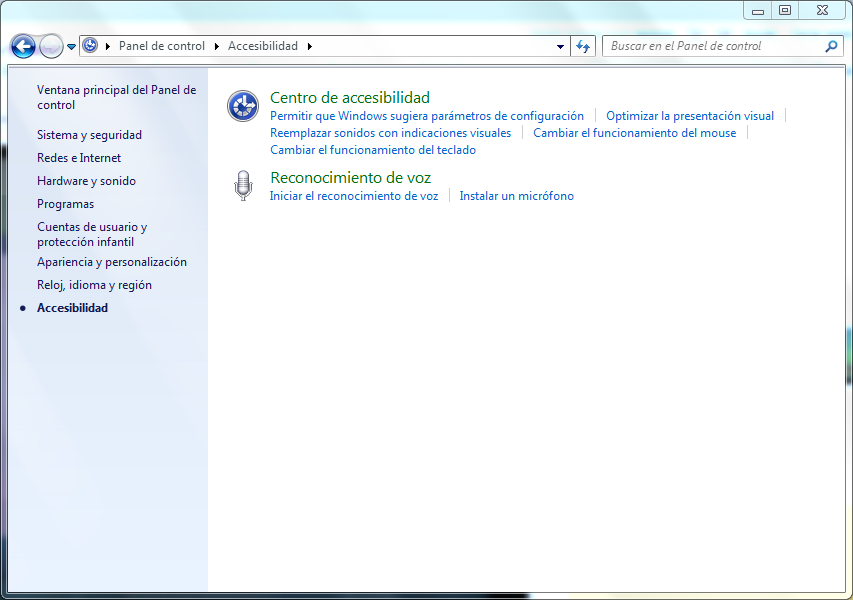Open Hardware y sonido category

point(86,181)
